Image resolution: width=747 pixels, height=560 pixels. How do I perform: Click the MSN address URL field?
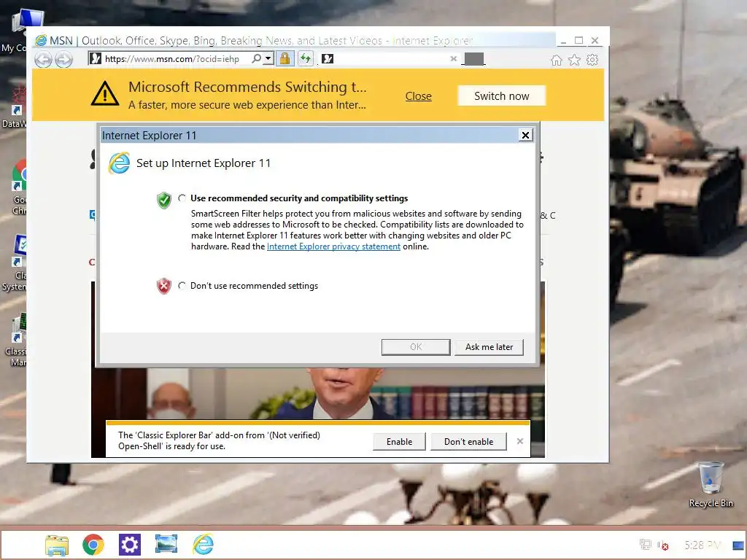(x=172, y=58)
